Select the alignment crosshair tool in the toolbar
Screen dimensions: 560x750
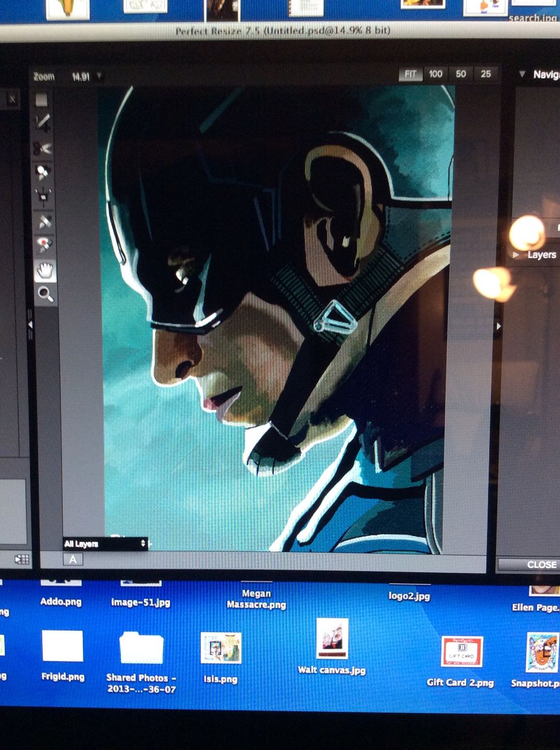42,195
